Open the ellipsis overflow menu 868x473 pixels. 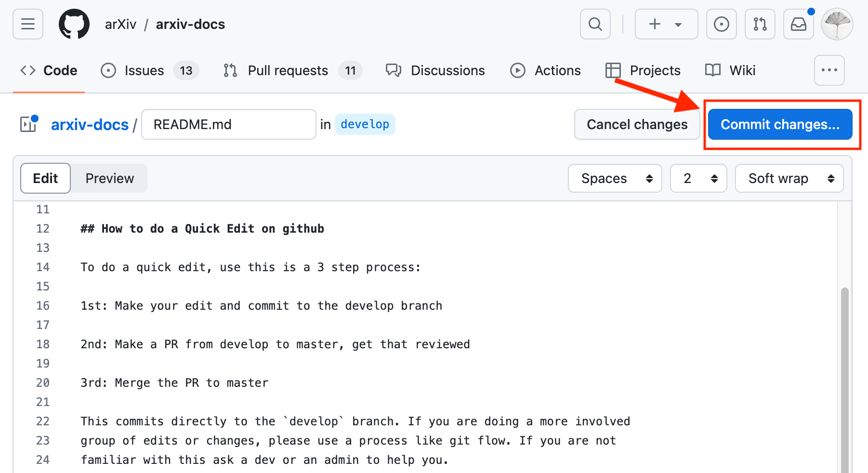[x=829, y=70]
